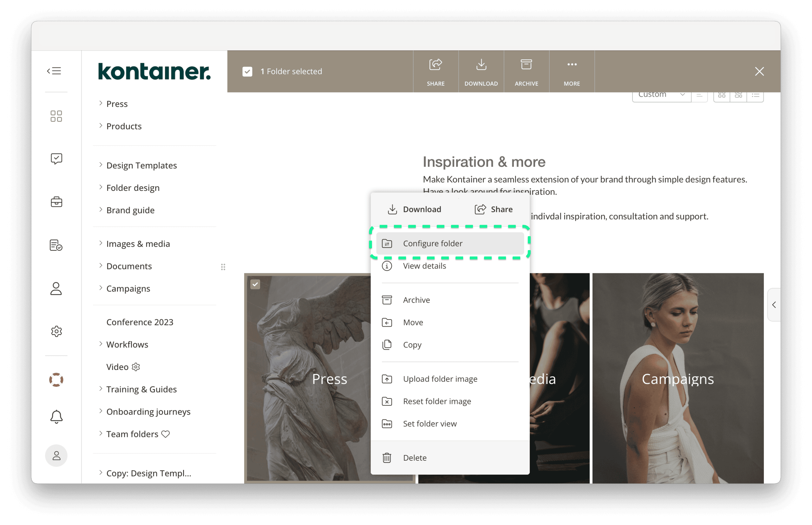
Task: Switch to list view layout
Action: [756, 95]
